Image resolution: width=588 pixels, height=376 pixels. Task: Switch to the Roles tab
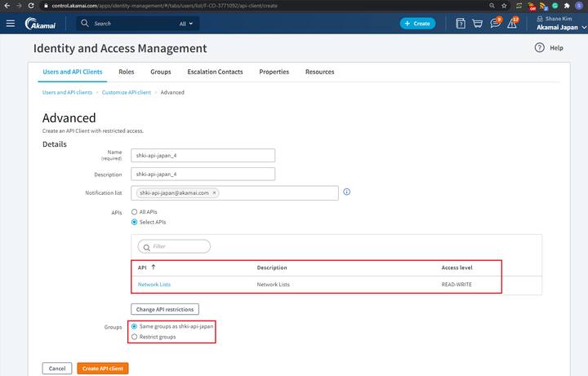click(126, 72)
